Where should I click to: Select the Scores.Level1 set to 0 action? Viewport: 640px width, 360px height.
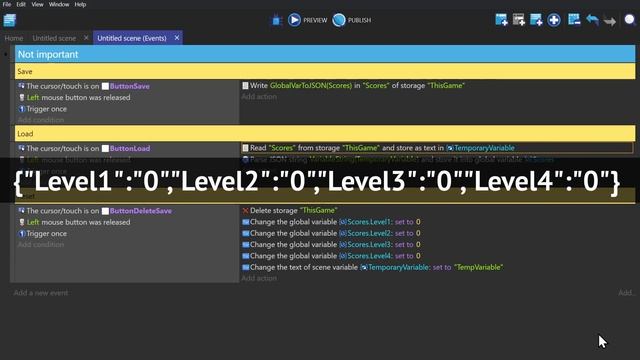coord(331,222)
